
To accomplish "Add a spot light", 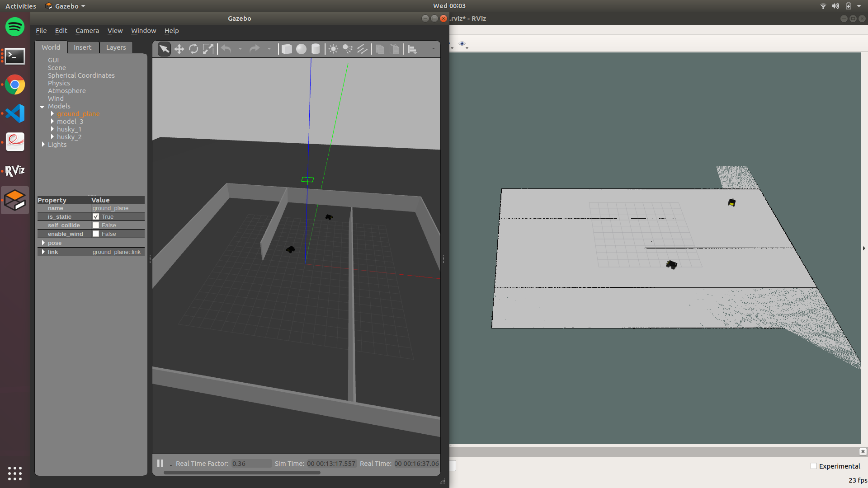I will coord(348,49).
